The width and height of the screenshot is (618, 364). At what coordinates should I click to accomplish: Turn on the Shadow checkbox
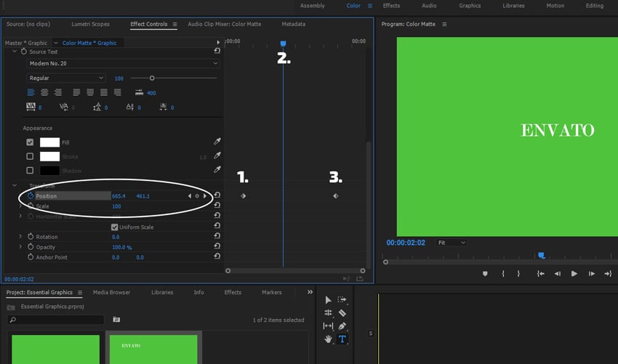(x=30, y=171)
